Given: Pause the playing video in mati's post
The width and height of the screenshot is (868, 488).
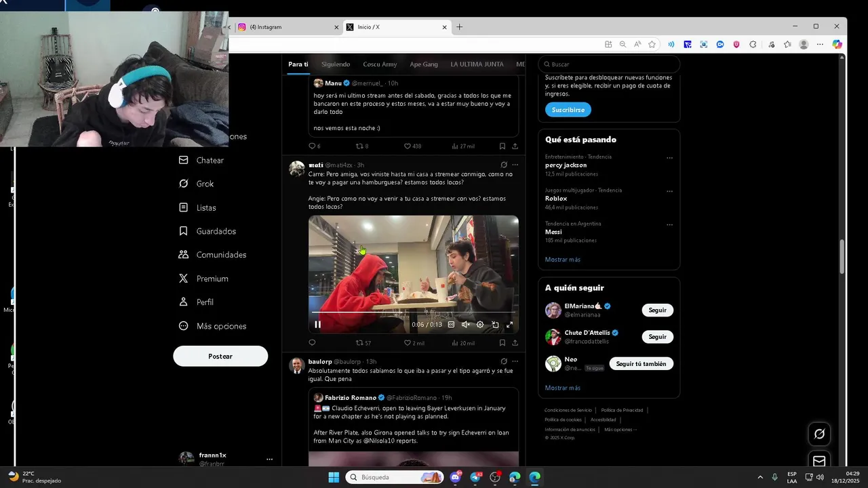Looking at the screenshot, I should pos(317,325).
